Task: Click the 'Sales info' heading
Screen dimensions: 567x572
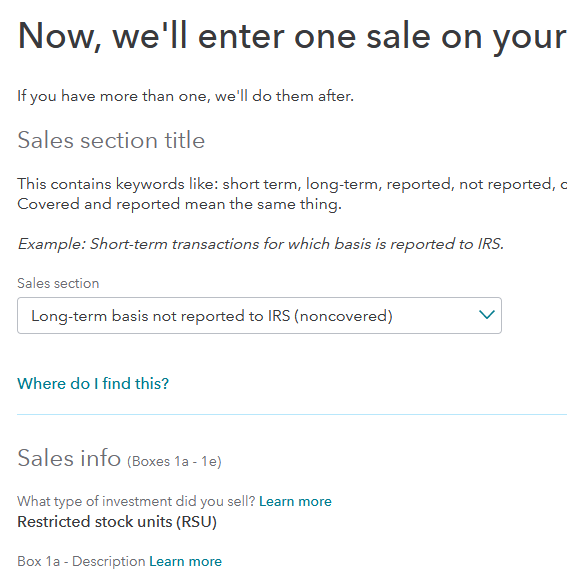Action: click(69, 458)
